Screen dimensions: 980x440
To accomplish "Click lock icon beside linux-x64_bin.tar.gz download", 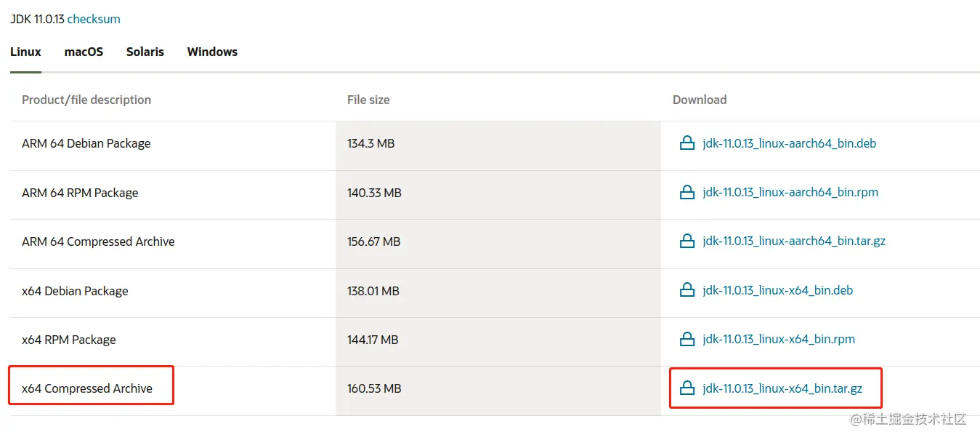I will (687, 388).
